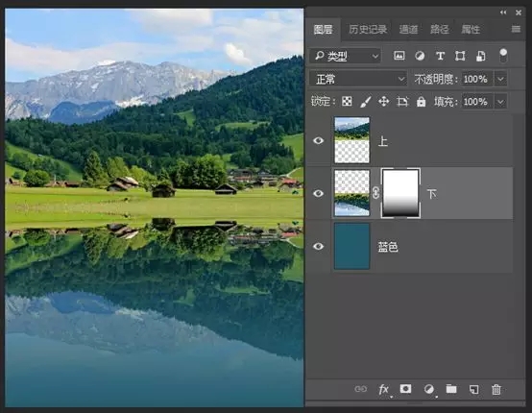The image size is (532, 413).
Task: Toggle the layer filtering on/off switch
Action: click(503, 56)
